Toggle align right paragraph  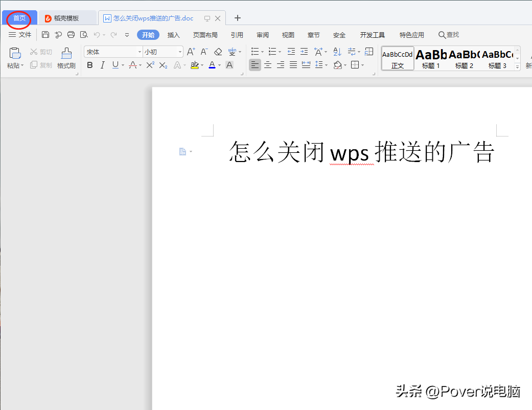tap(280, 65)
